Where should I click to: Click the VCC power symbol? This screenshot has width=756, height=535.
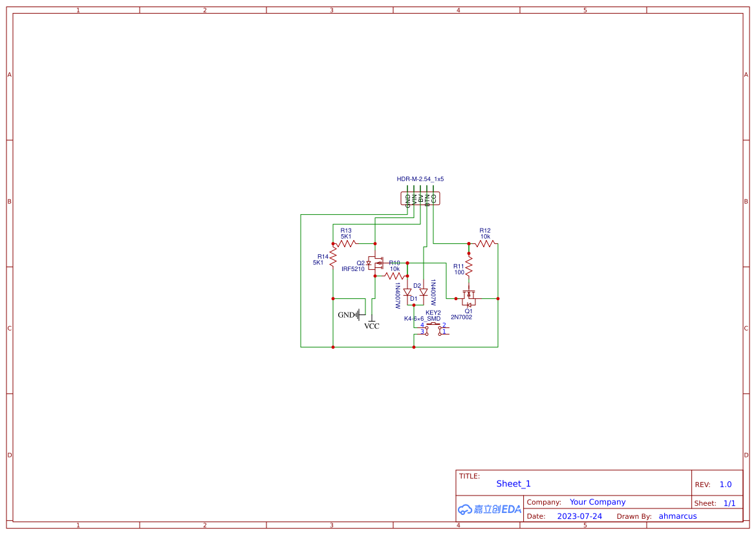tap(371, 321)
